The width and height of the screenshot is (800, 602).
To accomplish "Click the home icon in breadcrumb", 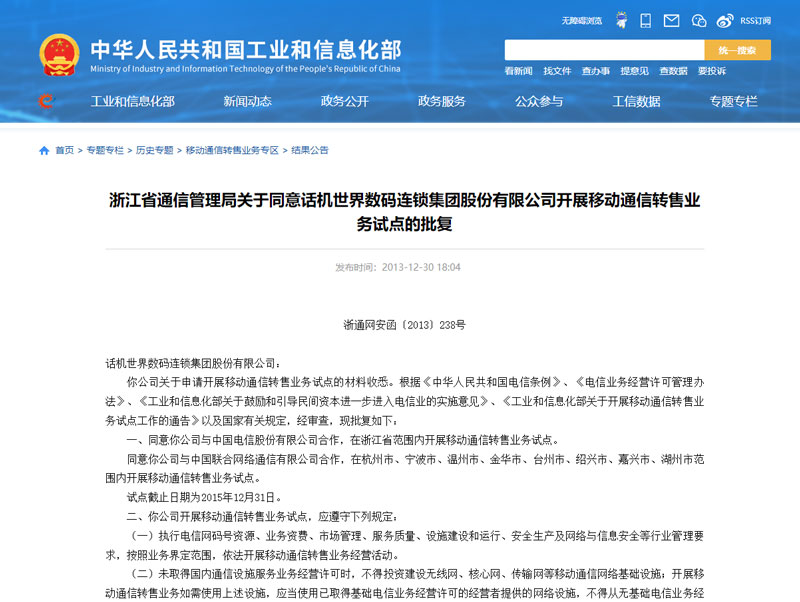I will pyautogui.click(x=44, y=151).
